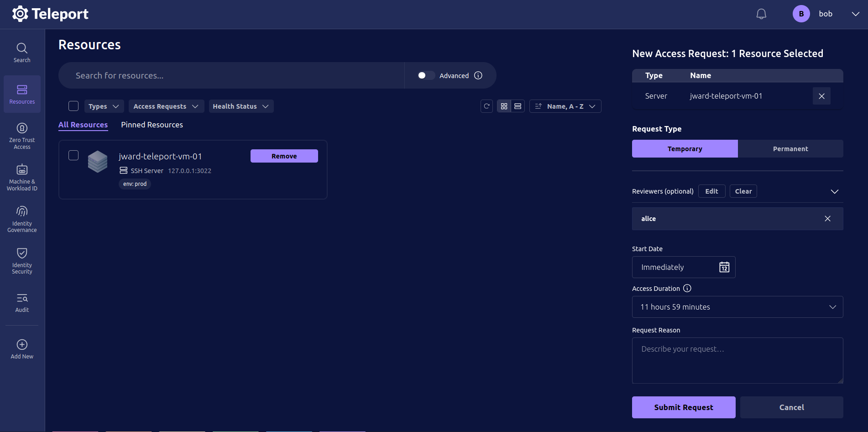The width and height of the screenshot is (868, 432).
Task: Enable the Advanced search toggle
Action: click(x=425, y=75)
